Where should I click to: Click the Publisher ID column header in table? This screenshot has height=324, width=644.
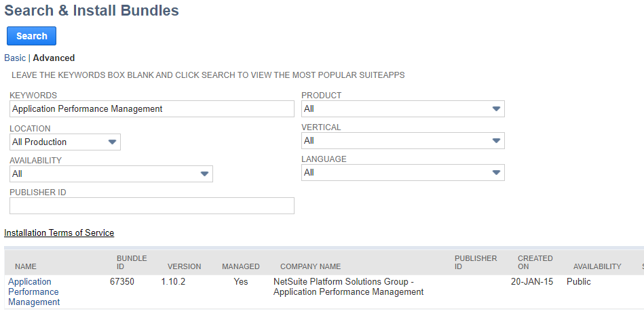click(476, 262)
